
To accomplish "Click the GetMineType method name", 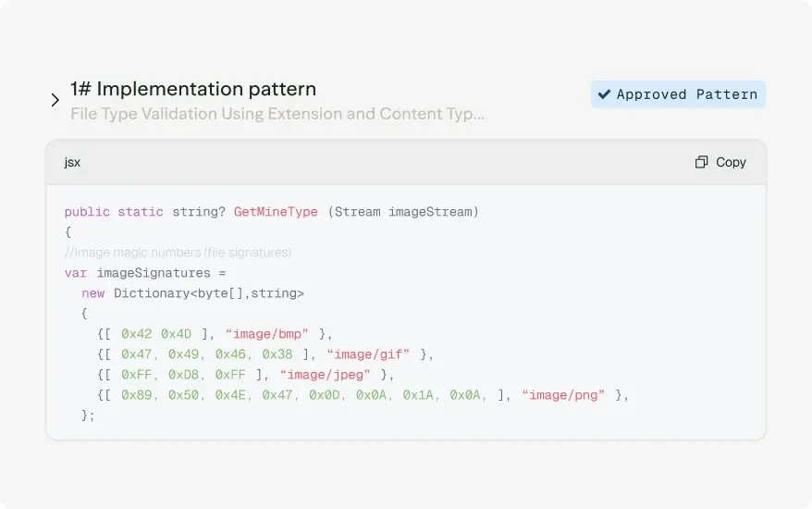I will pyautogui.click(x=276, y=212).
